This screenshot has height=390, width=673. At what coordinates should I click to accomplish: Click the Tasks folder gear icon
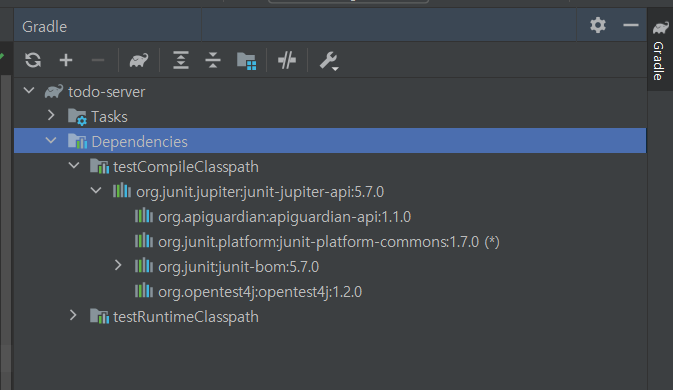77,117
